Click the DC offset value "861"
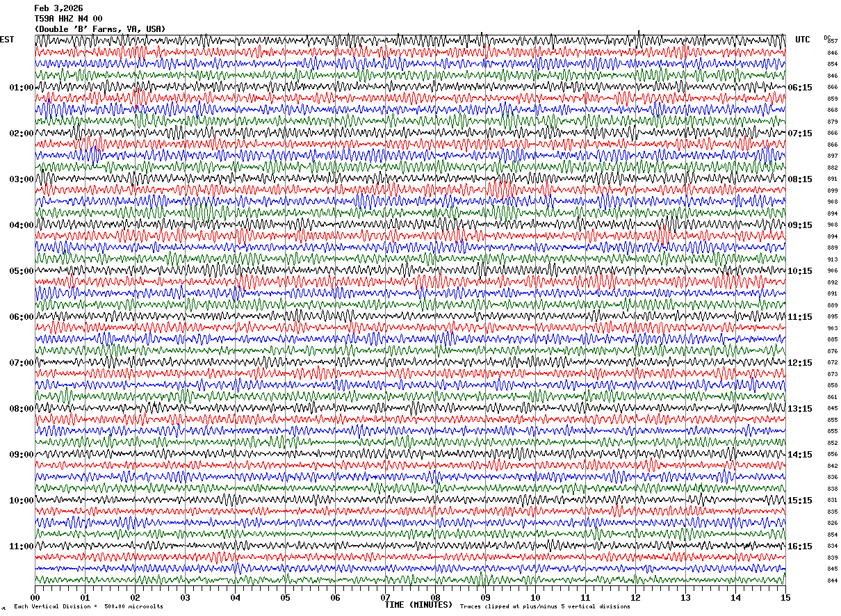Screen dimensions: 841x616 coord(833,397)
